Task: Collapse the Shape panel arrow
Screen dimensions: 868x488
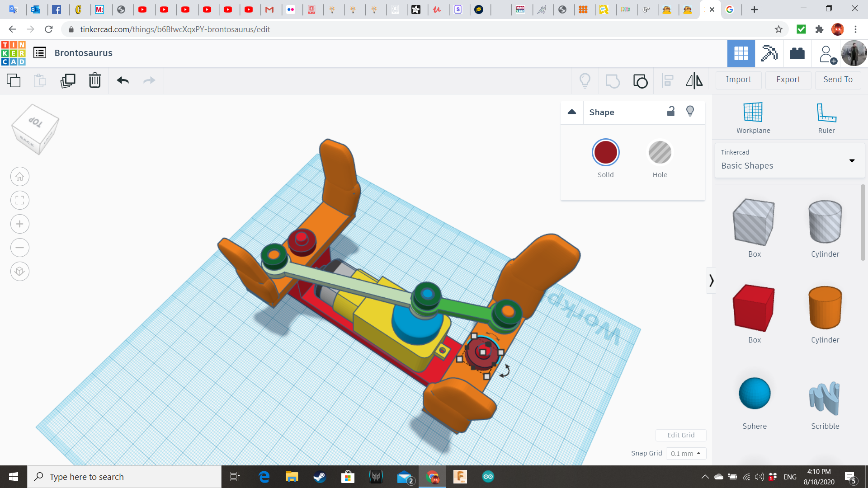Action: point(572,112)
